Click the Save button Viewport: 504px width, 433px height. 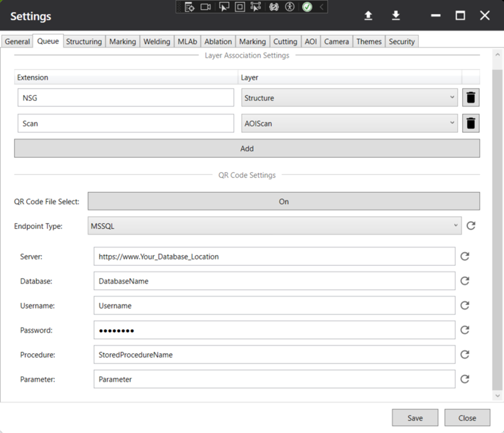pos(415,418)
